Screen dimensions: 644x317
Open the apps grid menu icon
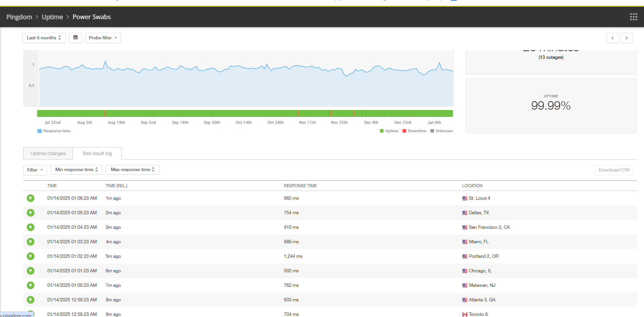point(633,17)
